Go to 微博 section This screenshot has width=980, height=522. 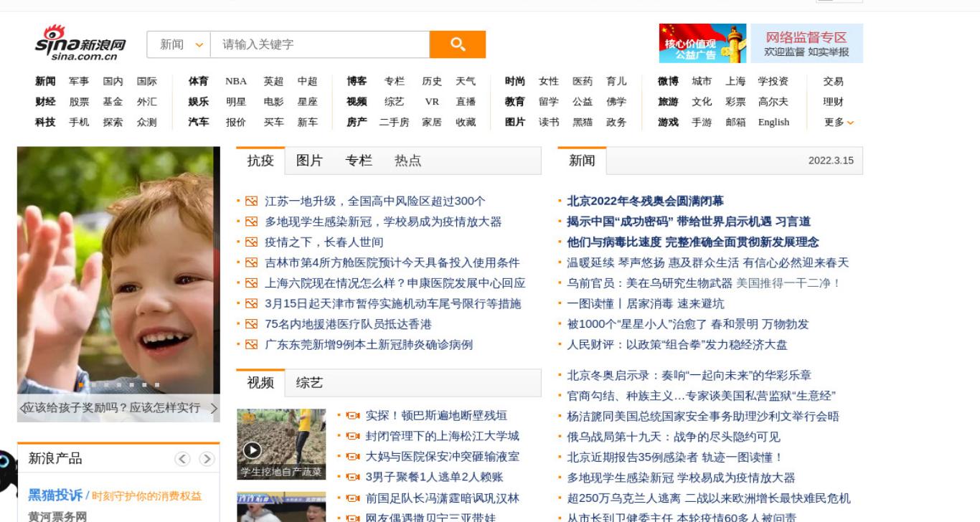(x=668, y=82)
